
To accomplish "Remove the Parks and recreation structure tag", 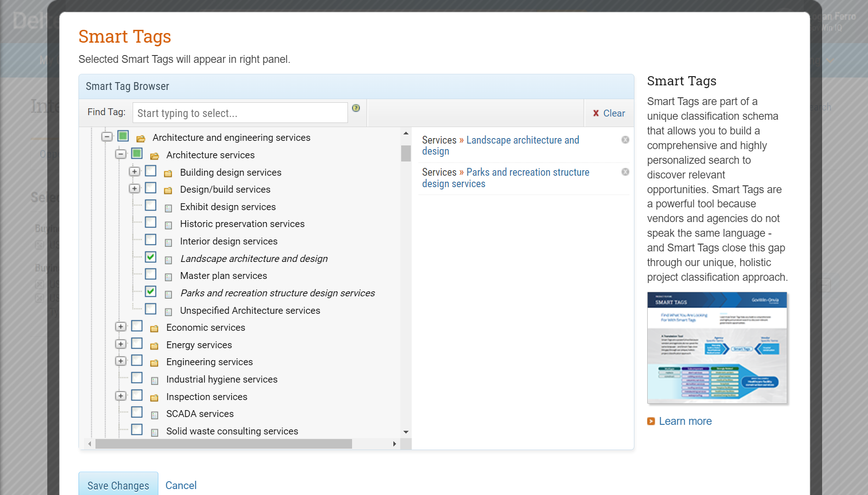I will click(625, 172).
